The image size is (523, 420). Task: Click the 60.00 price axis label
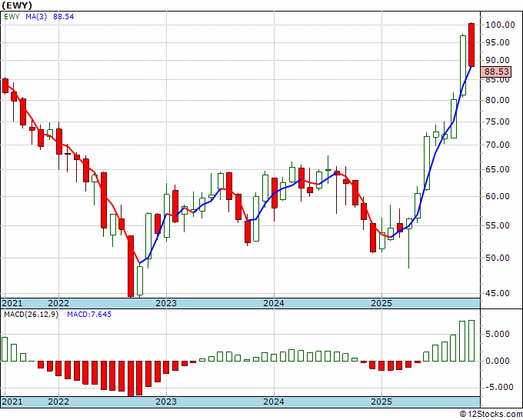tap(498, 196)
